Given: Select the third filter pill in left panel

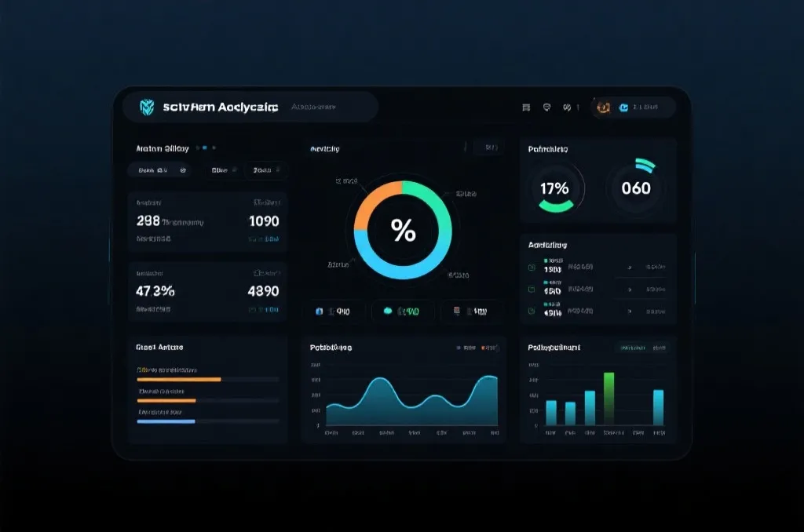Looking at the screenshot, I should (x=265, y=170).
